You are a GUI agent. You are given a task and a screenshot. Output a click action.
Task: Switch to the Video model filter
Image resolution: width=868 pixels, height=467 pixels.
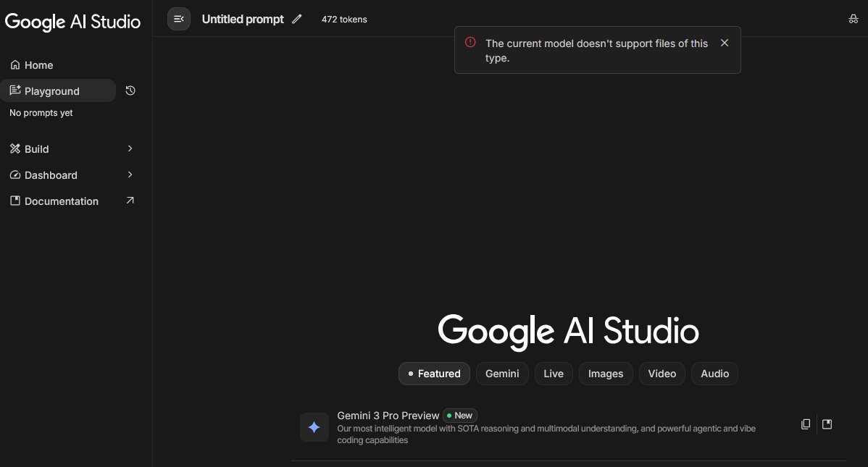pyautogui.click(x=662, y=374)
